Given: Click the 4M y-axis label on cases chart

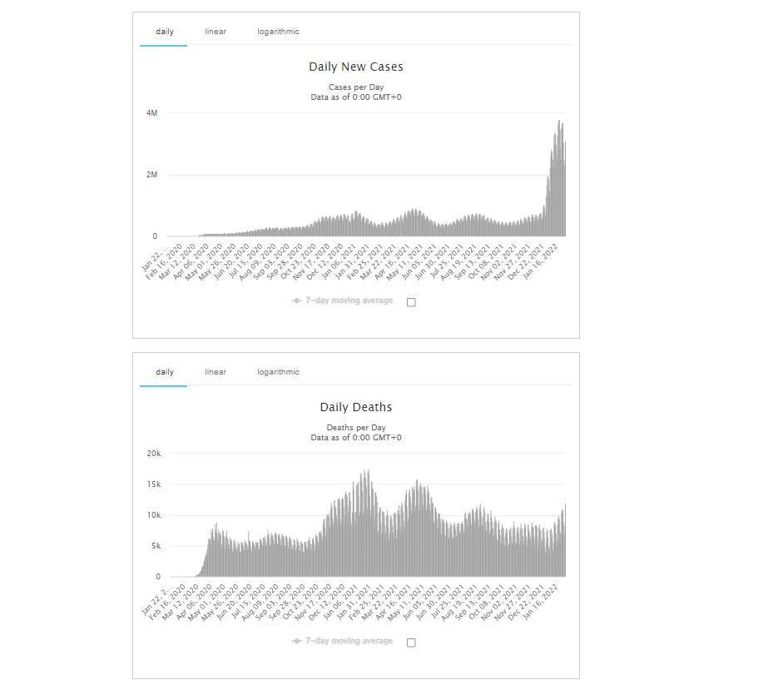Looking at the screenshot, I should coord(151,112).
